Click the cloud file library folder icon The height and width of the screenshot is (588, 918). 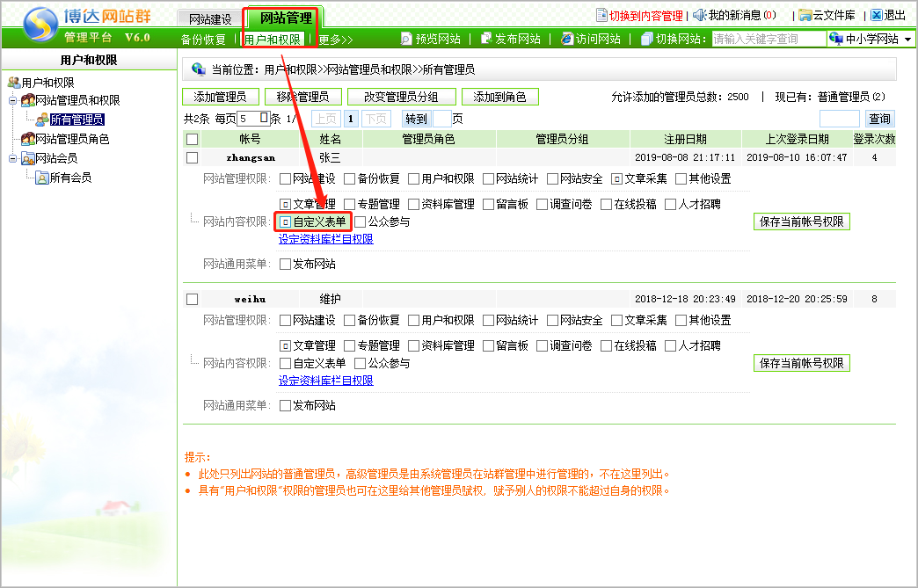(805, 15)
